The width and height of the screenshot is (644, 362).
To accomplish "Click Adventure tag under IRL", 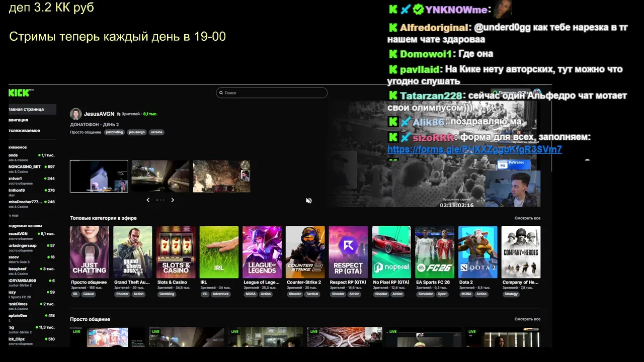I will [220, 294].
